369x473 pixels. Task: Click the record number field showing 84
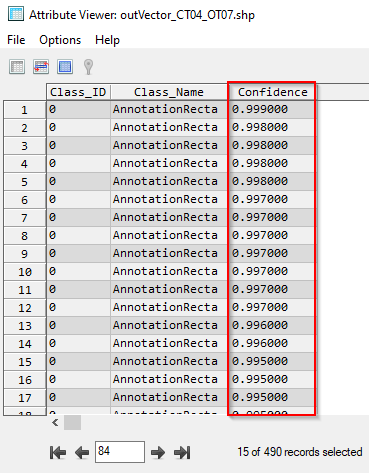pyautogui.click(x=120, y=452)
